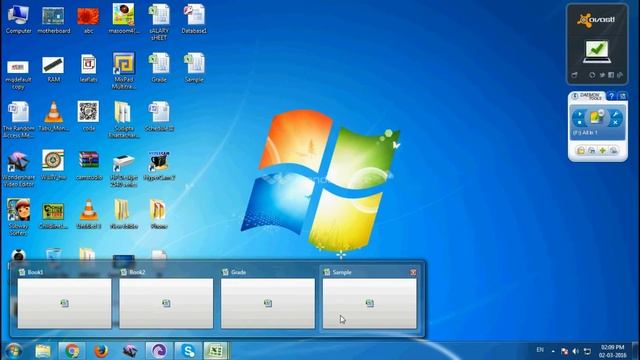Select the Database1 Access file icon
Viewport: 640px width, 360px height.
tap(194, 20)
